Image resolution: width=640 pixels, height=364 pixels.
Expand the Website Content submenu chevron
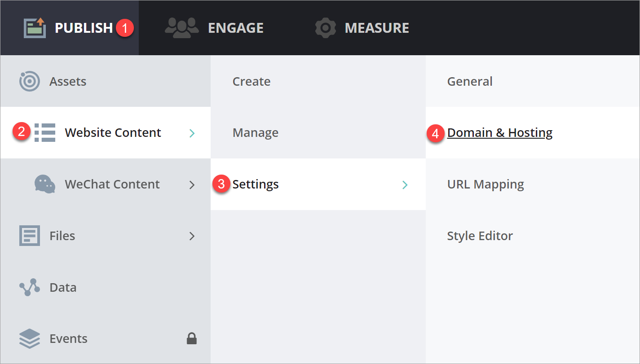click(x=192, y=133)
